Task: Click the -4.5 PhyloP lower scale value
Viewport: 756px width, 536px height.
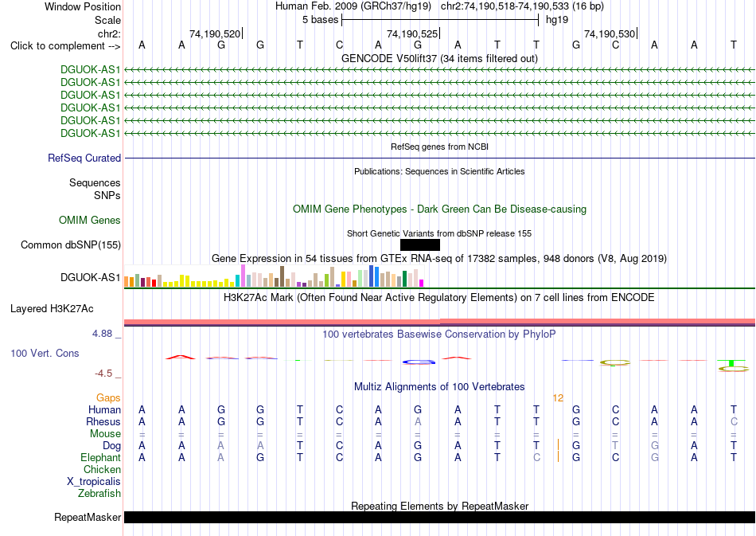Action: point(103,374)
